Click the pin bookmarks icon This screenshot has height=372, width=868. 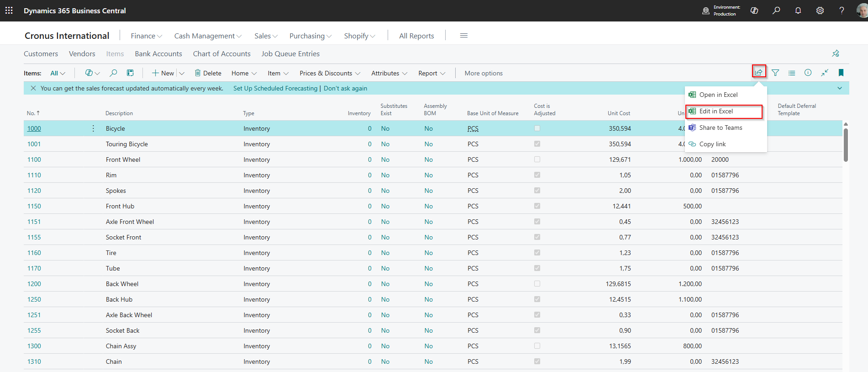coord(836,53)
